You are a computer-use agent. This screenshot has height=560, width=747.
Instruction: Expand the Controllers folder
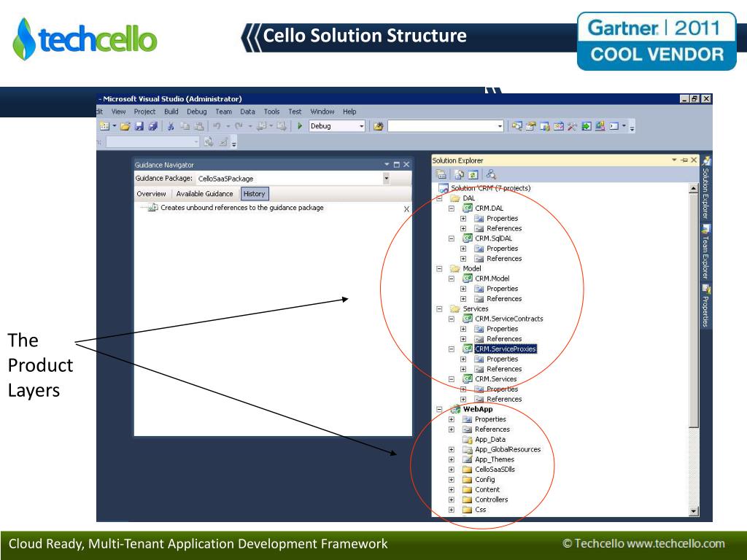tap(451, 499)
